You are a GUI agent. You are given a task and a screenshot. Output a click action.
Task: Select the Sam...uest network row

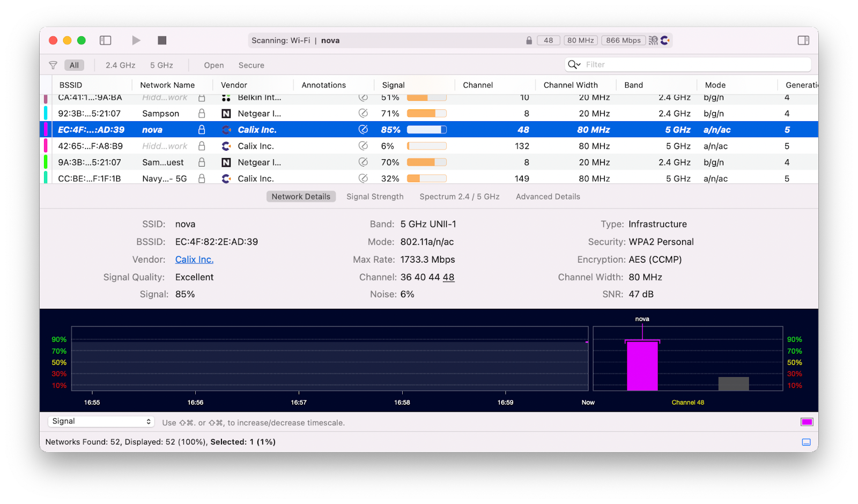coord(429,162)
